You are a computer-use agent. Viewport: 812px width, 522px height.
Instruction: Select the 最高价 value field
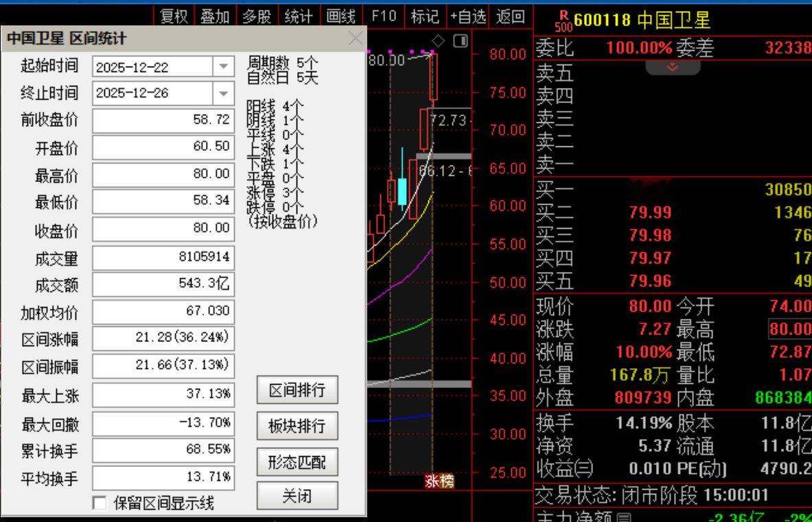pos(163,174)
